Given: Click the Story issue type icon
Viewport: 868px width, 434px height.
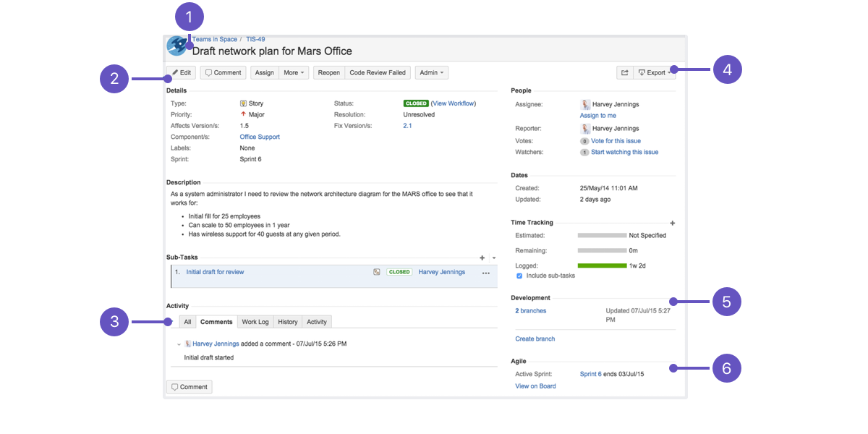Looking at the screenshot, I should click(243, 103).
